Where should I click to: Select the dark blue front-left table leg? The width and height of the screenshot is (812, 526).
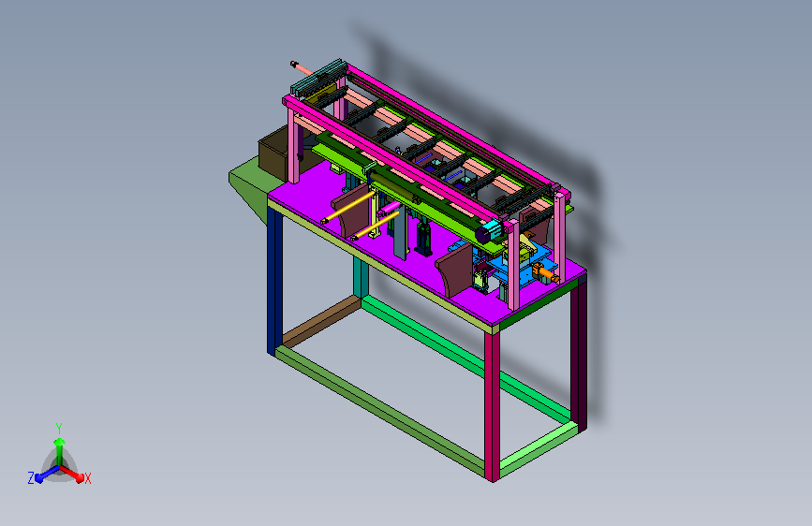(274, 281)
